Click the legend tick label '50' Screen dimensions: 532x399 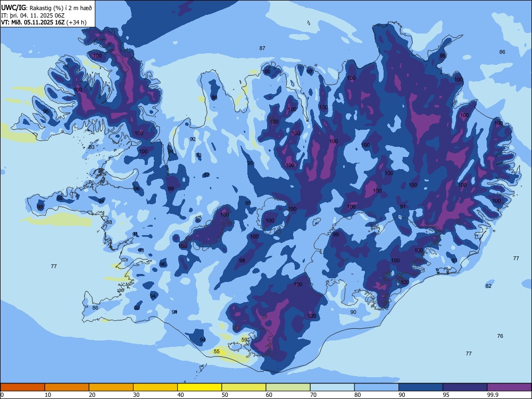tap(225, 395)
